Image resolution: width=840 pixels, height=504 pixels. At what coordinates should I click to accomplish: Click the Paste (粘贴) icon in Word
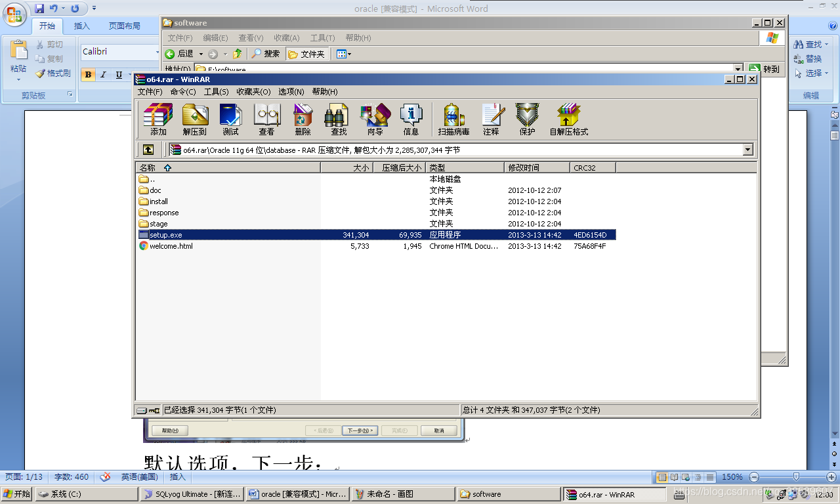18,51
